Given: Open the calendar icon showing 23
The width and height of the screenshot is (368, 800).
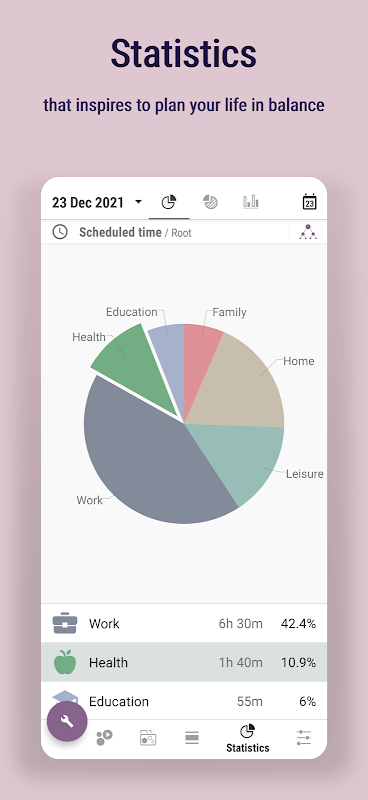Looking at the screenshot, I should (x=309, y=202).
